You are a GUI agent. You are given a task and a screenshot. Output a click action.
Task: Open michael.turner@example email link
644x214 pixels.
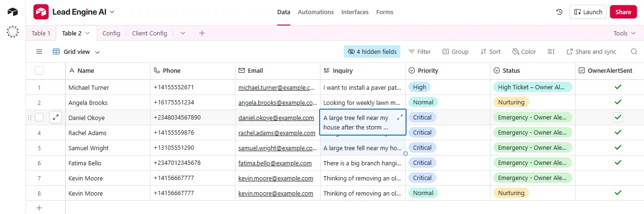(x=276, y=87)
